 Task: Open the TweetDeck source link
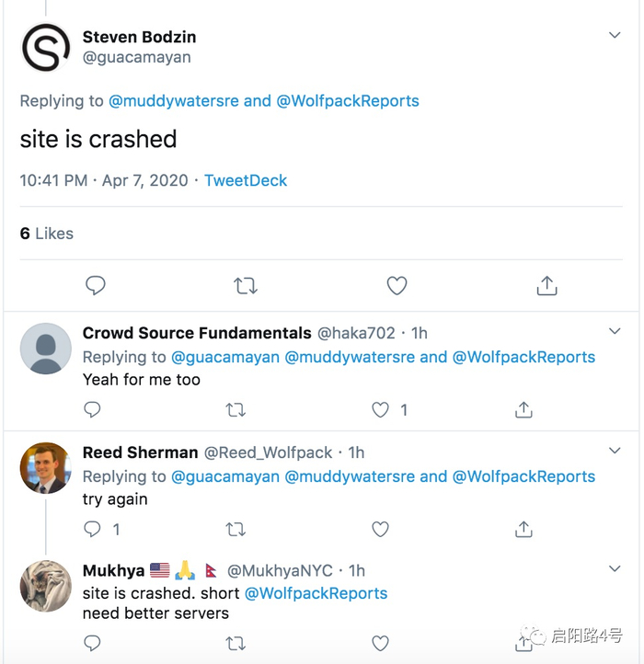[x=246, y=180]
